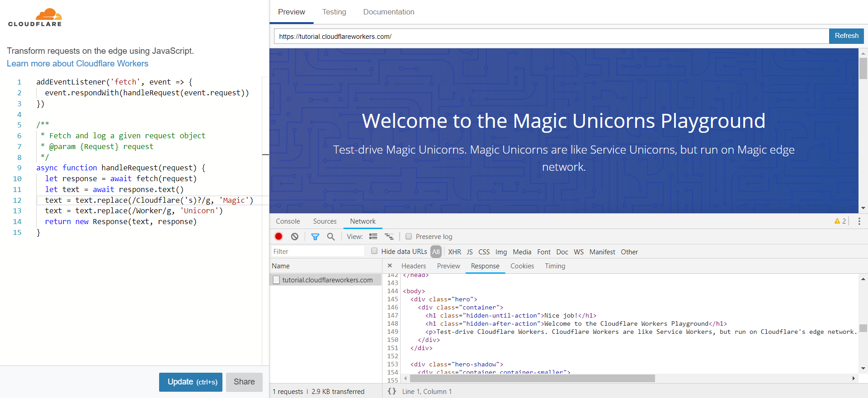Image resolution: width=868 pixels, height=398 pixels.
Task: Open the Console tab
Action: 288,221
